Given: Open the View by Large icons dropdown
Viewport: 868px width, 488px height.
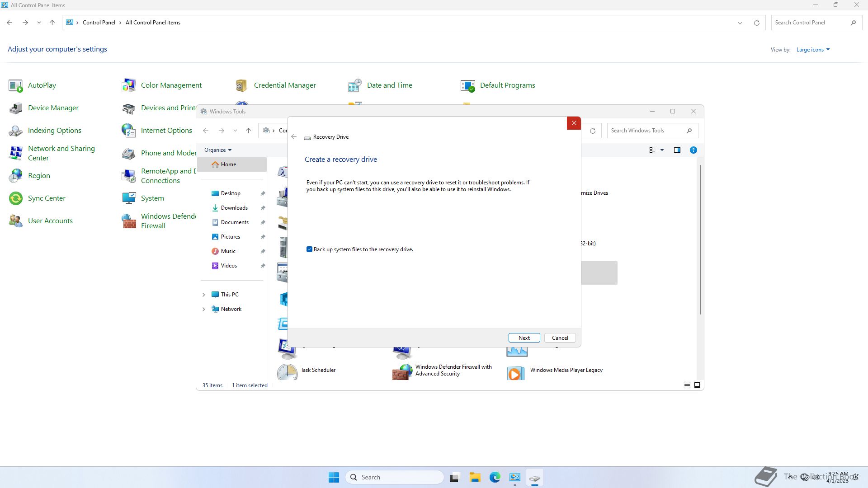Looking at the screenshot, I should [813, 50].
